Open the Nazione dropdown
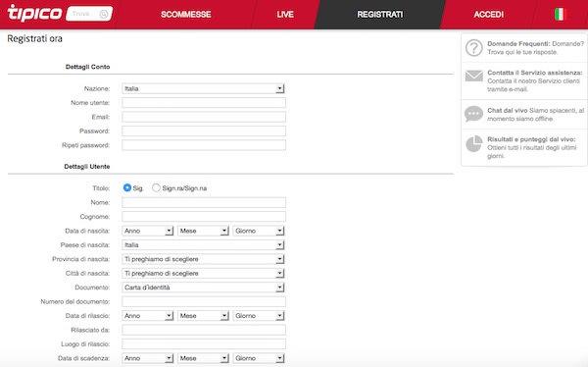Viewport: 588px width, 367px height. pos(203,88)
